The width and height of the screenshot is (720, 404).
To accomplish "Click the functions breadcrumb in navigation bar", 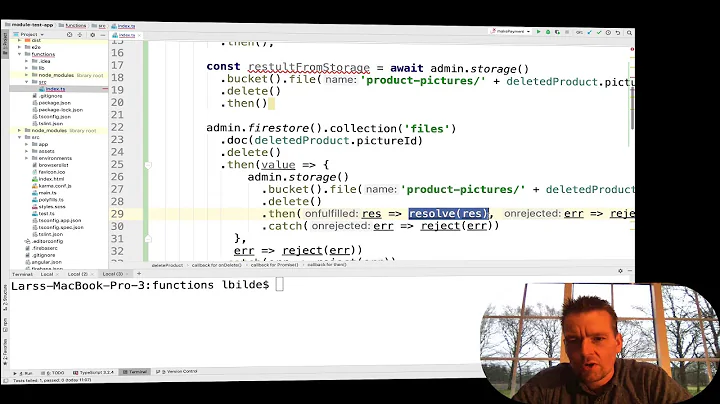I will (x=73, y=26).
